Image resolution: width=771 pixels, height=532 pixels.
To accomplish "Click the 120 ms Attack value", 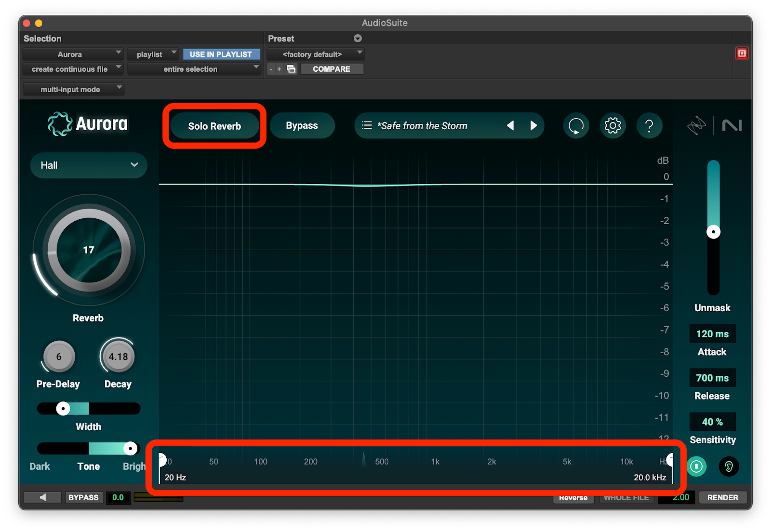I will pyautogui.click(x=712, y=334).
